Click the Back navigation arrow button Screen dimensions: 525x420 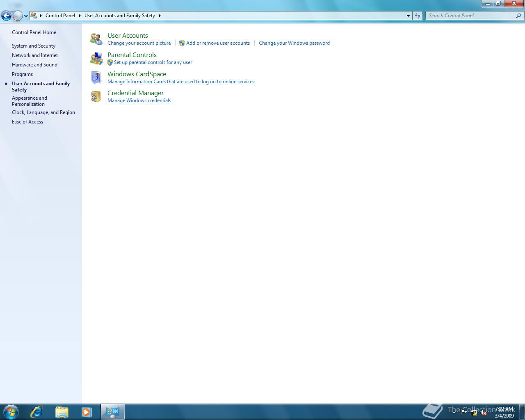[6, 16]
